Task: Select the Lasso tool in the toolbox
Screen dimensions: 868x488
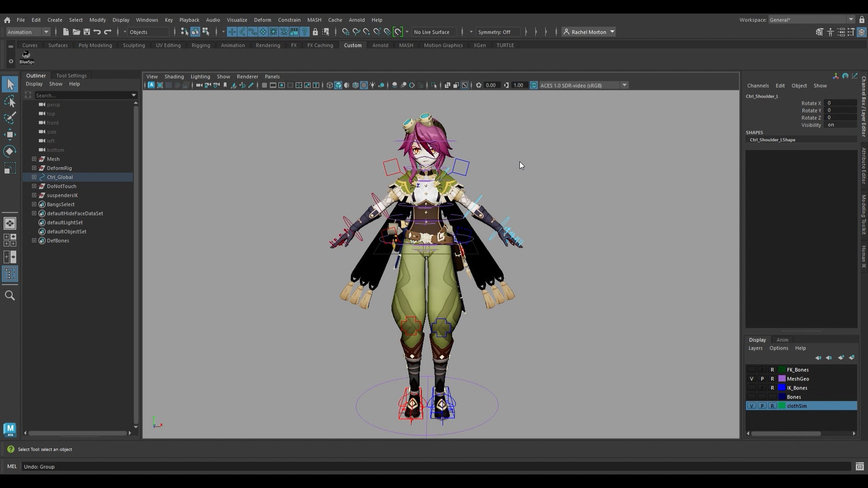Action: [x=10, y=101]
